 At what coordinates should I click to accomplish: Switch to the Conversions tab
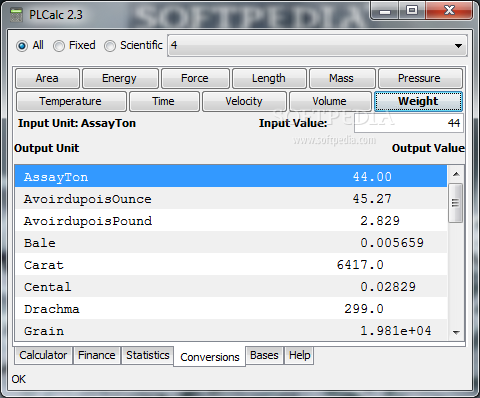pyautogui.click(x=210, y=357)
